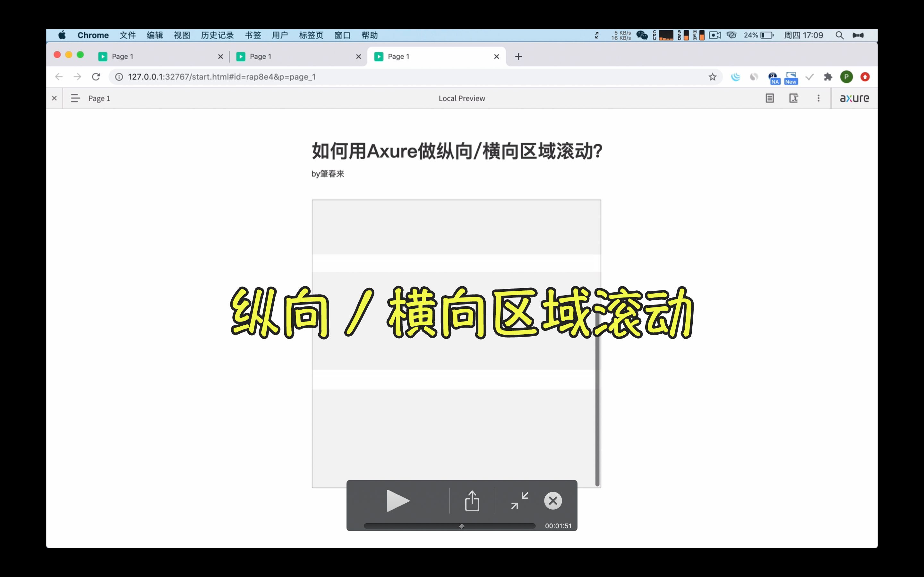924x577 pixels.
Task: Open the 书签 bookmarks menu
Action: pos(253,35)
